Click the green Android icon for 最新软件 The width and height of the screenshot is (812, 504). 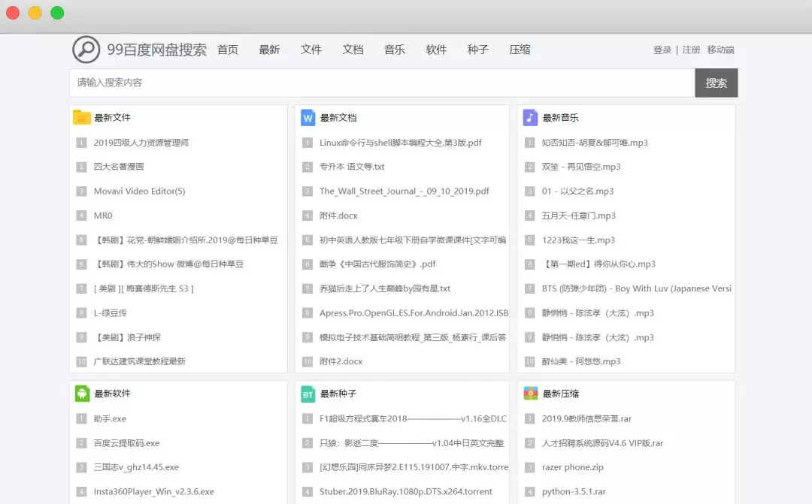[x=82, y=394]
